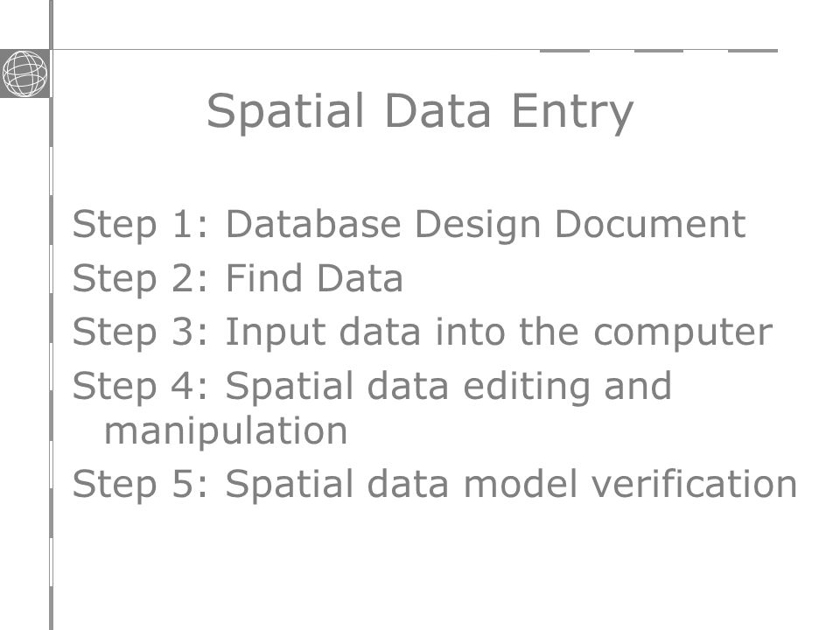Select Step 3: Input data into the computer
This screenshot has width=840, height=630.
(x=422, y=333)
